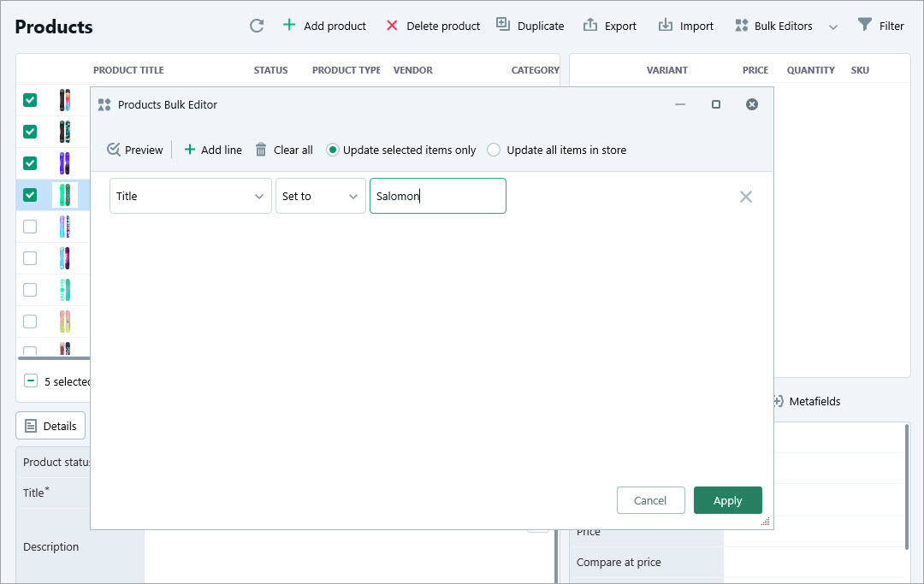924x584 pixels.
Task: Click the Details panel document icon
Action: coord(31,426)
